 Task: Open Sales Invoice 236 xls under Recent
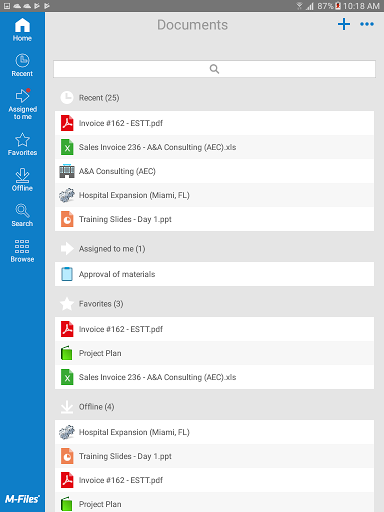214,147
